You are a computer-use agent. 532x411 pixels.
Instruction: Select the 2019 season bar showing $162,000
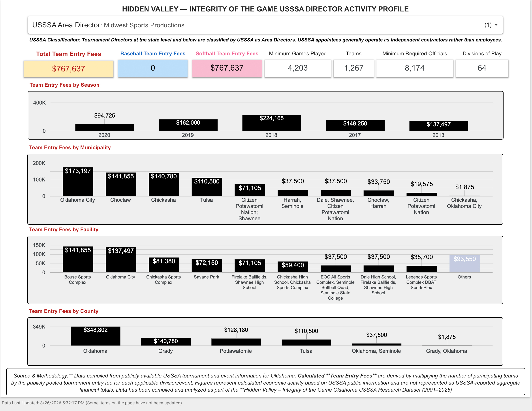tap(188, 125)
